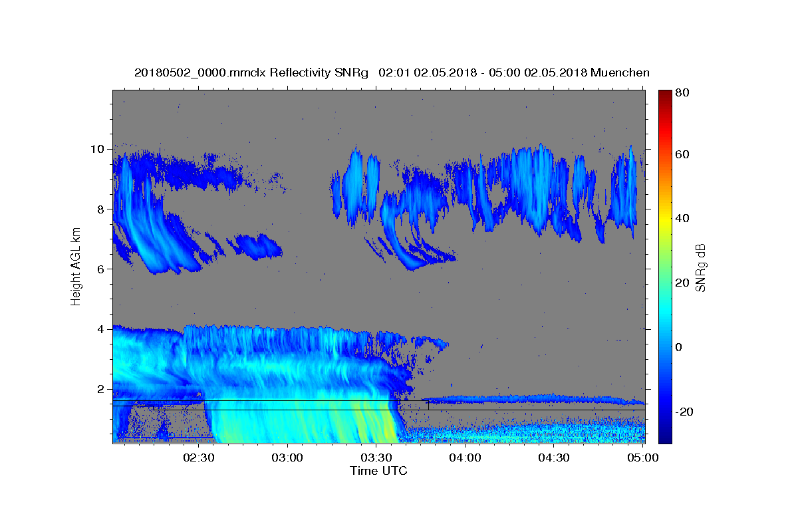Click the '02:30' time axis label
798x532 pixels.
click(x=199, y=458)
